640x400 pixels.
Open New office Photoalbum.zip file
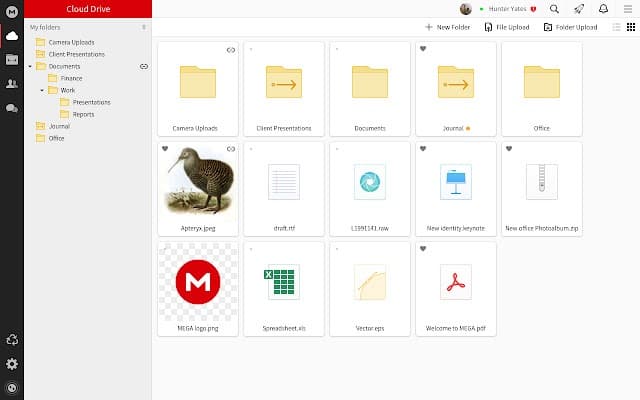click(x=542, y=189)
